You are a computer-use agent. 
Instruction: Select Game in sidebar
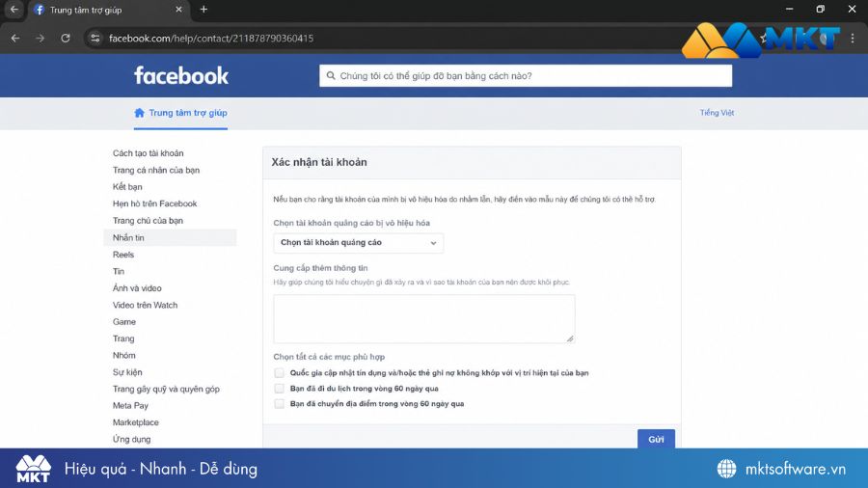click(124, 321)
